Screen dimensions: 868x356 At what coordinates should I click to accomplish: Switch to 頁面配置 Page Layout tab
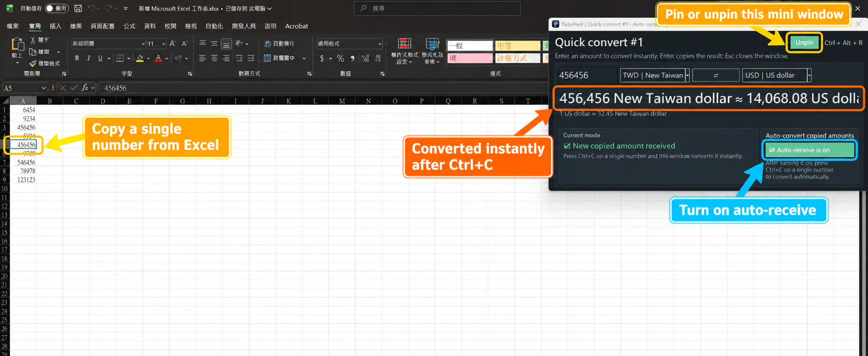[x=102, y=26]
